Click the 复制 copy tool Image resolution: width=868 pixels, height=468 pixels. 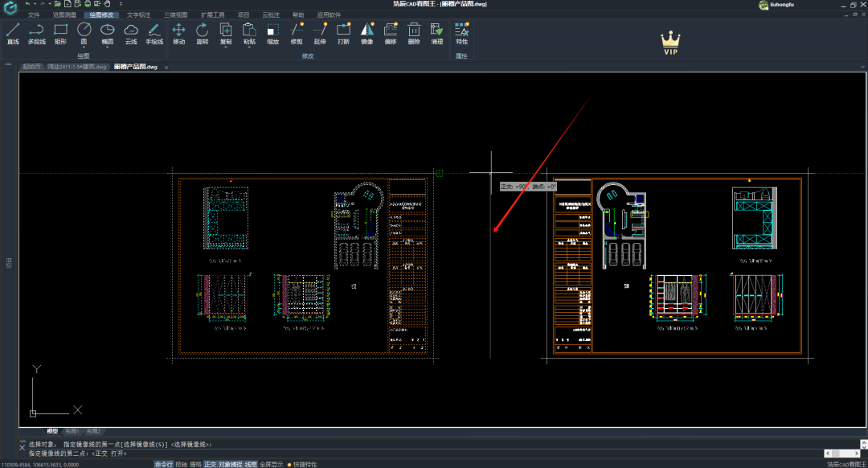coord(226,32)
